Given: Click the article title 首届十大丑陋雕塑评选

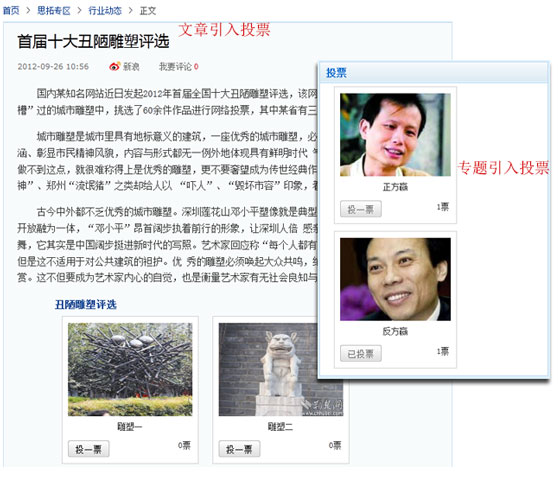Looking at the screenshot, I should [93, 41].
